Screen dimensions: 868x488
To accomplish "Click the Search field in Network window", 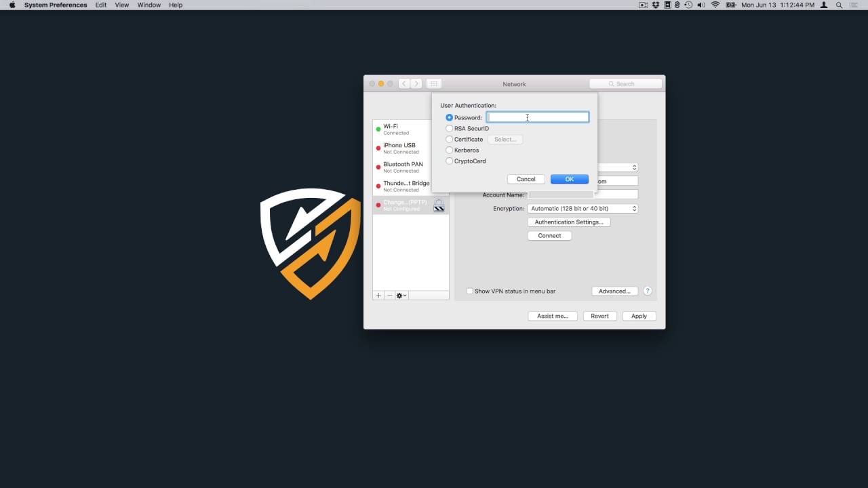I will tap(625, 83).
